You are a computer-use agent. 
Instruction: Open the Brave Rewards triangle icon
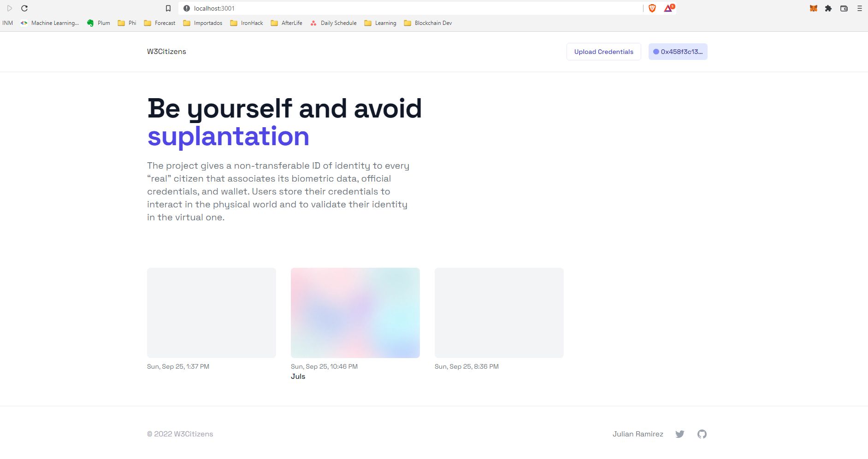tap(668, 8)
